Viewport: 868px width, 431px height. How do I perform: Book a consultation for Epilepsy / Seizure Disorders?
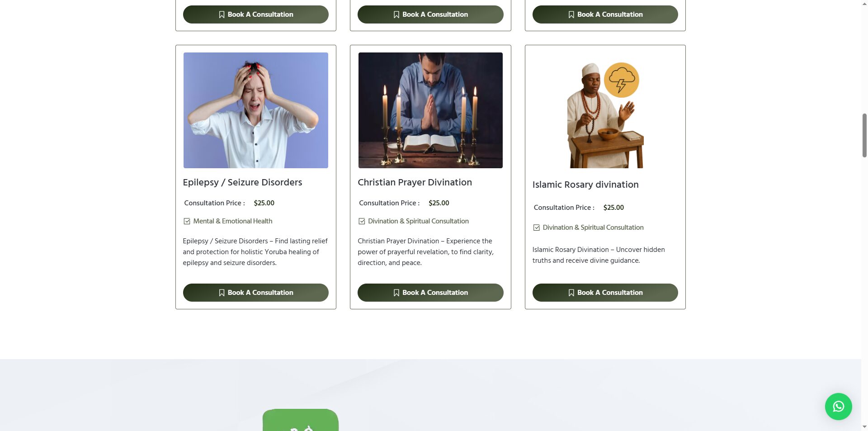coord(256,293)
